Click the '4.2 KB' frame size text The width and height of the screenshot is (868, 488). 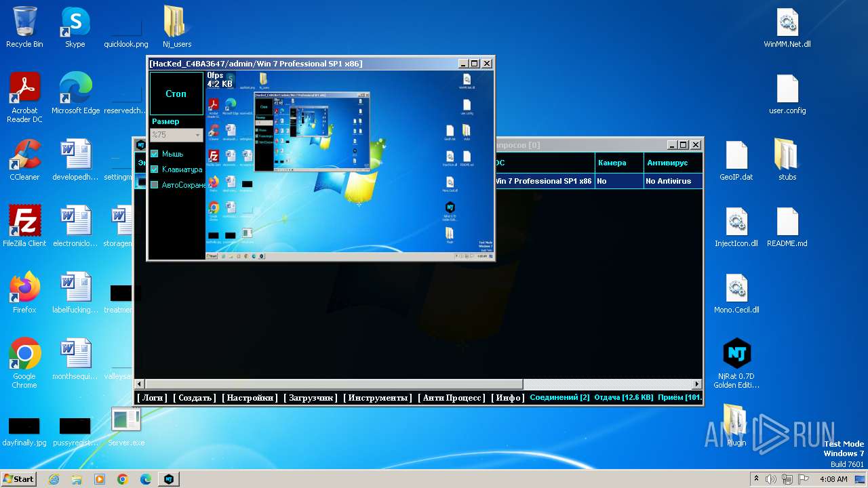click(220, 84)
